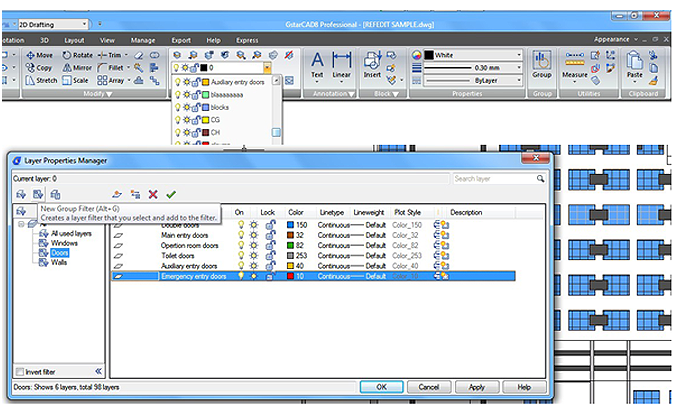Image resolution: width=673 pixels, height=415 pixels.
Task: Toggle lock for Auxiliary entry doors layer
Action: [x=270, y=266]
